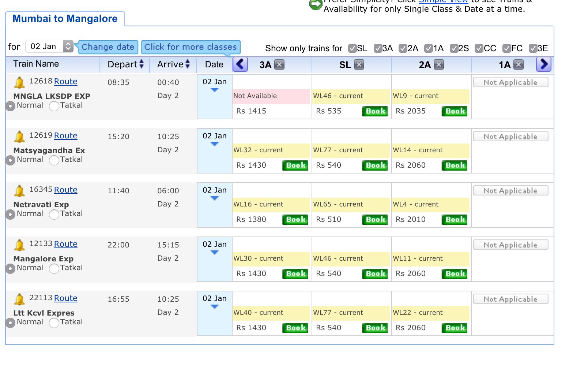Select the Mumbai to Mangalore tab

pyautogui.click(x=65, y=19)
